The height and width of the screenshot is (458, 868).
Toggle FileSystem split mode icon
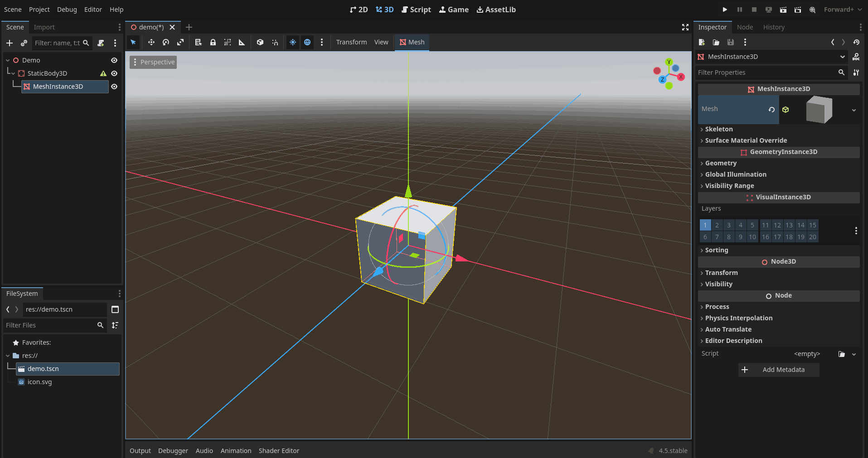pos(115,309)
